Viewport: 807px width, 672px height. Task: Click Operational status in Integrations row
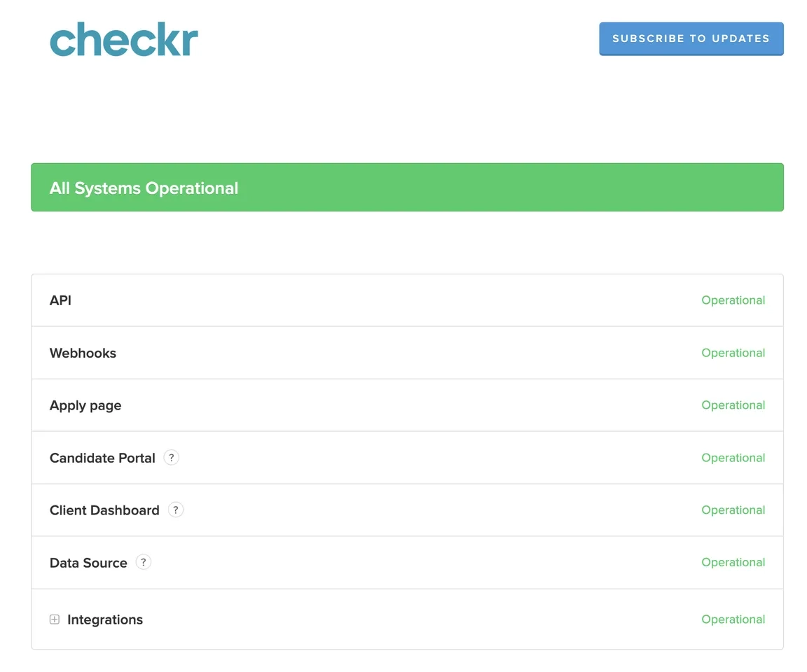(733, 619)
